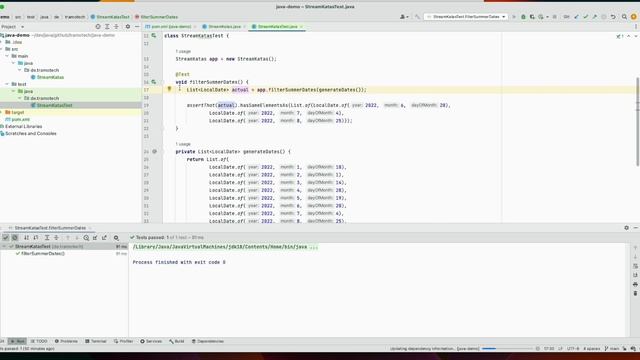Screen dimensions: 640x360
Task: Click sort alphabetically icon in Run toolbar
Action: 26,238
